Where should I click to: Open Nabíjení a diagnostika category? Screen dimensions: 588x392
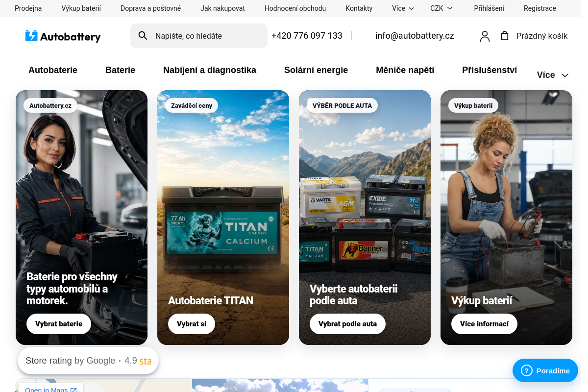coord(210,70)
